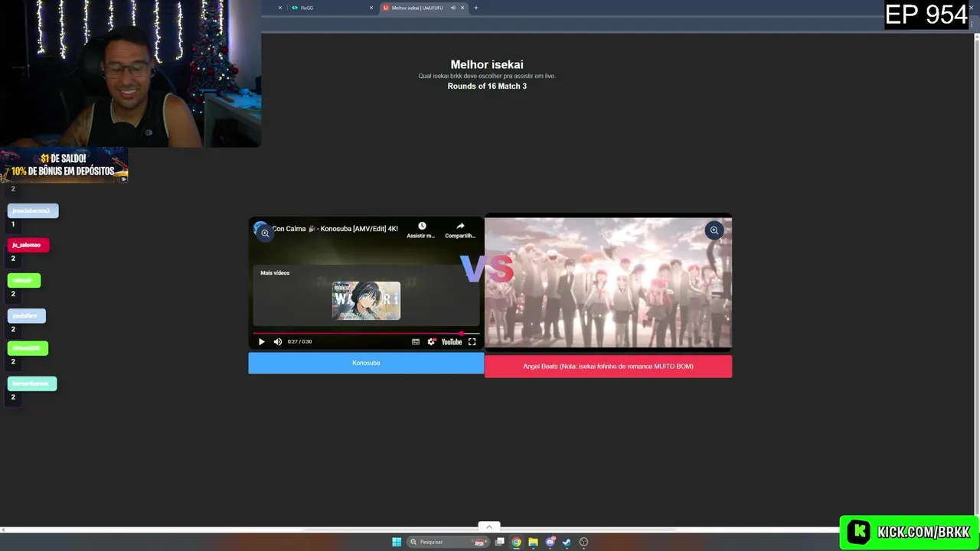Open OBS Studio from the taskbar
980x551 pixels.
[584, 542]
